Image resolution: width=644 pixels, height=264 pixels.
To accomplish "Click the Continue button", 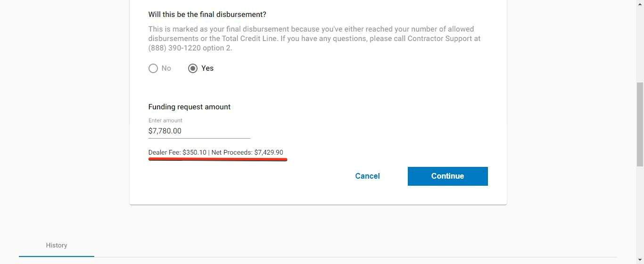I will point(448,176).
